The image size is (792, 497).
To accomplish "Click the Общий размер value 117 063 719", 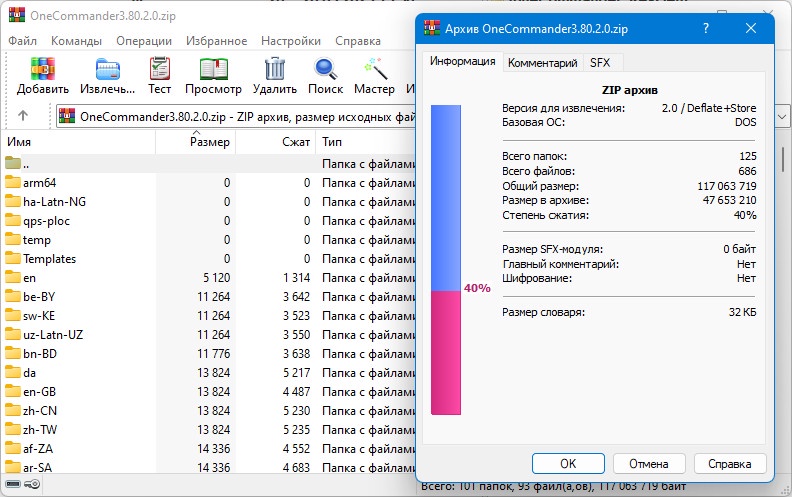I will pyautogui.click(x=727, y=186).
